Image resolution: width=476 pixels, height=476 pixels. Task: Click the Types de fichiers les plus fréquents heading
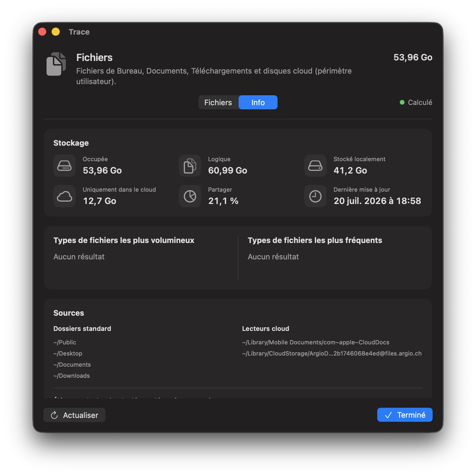(315, 240)
